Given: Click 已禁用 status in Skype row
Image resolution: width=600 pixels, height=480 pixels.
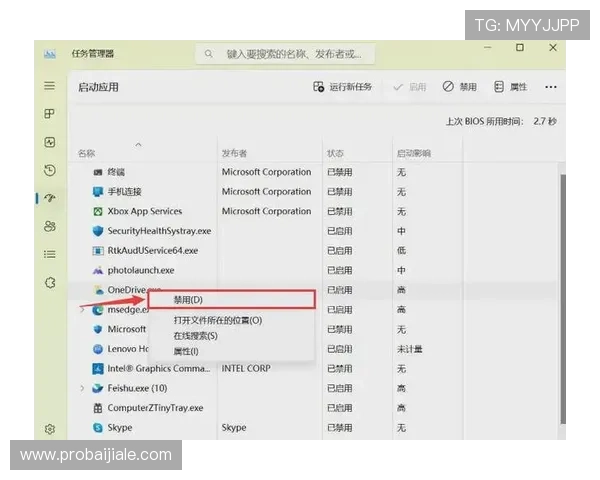Looking at the screenshot, I should [339, 428].
